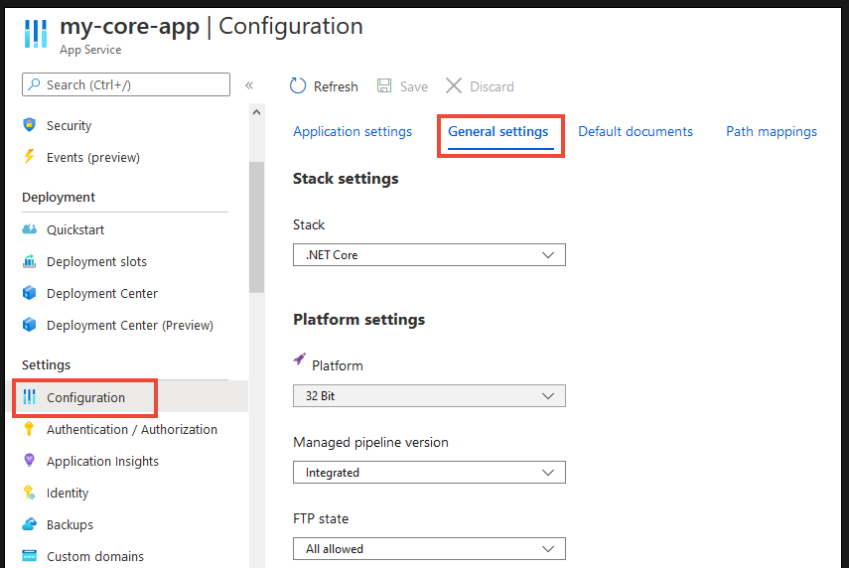Click the Refresh toolbar icon
The height and width of the screenshot is (568, 849).
(x=298, y=86)
